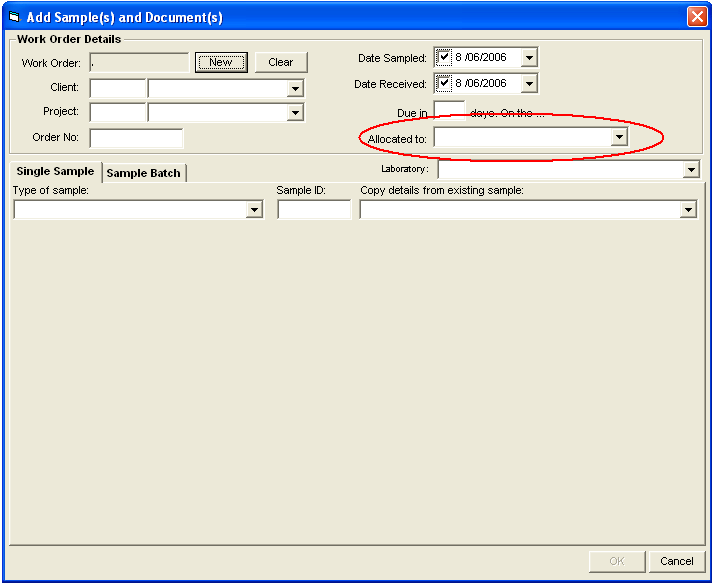The image size is (712, 583).
Task: Toggle the Date Received checkbox
Action: [444, 83]
